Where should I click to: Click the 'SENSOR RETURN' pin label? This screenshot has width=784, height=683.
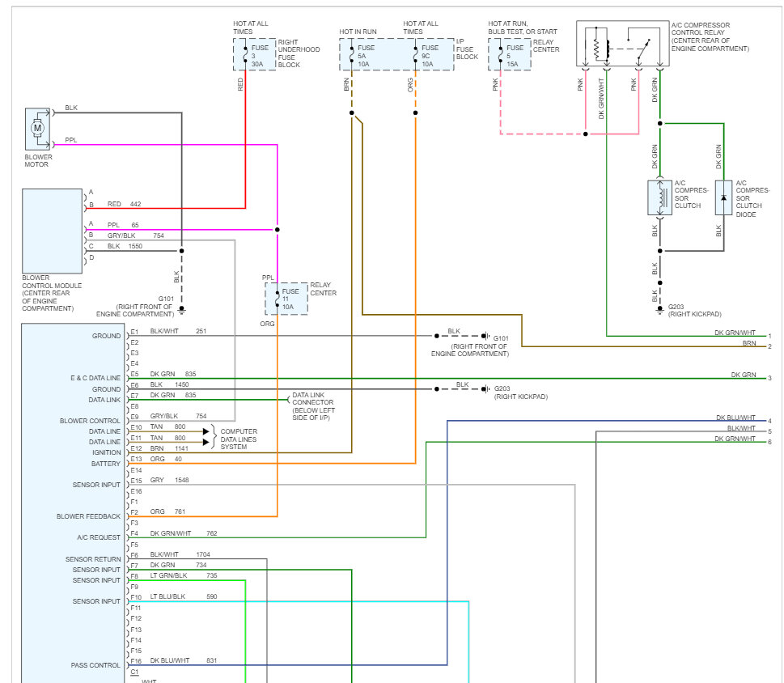click(93, 559)
